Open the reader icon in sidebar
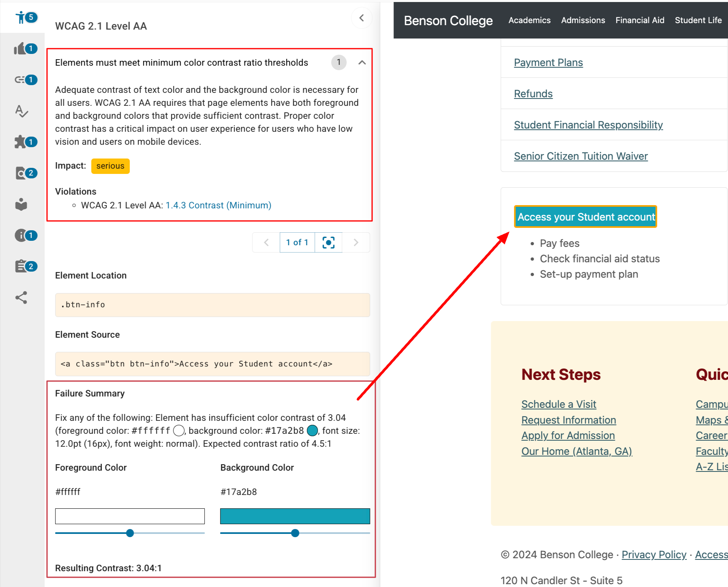 click(x=21, y=204)
